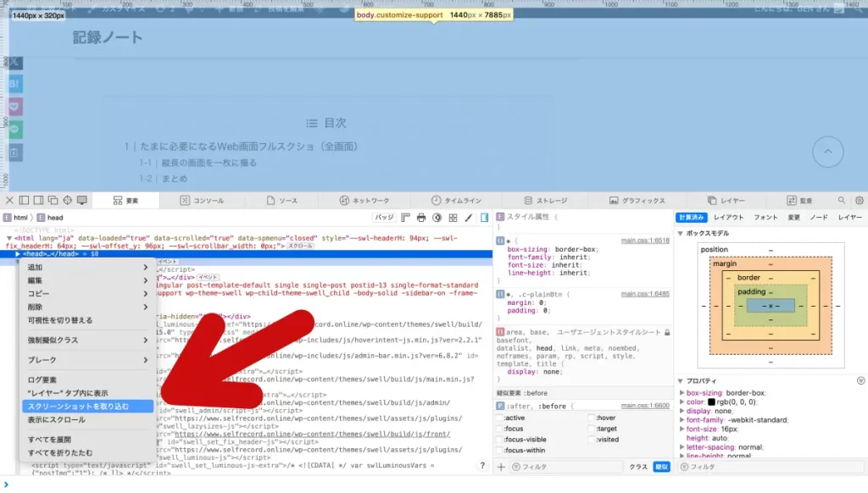Switch to the コンソール tab
This screenshot has width=868, height=493.
203,201
